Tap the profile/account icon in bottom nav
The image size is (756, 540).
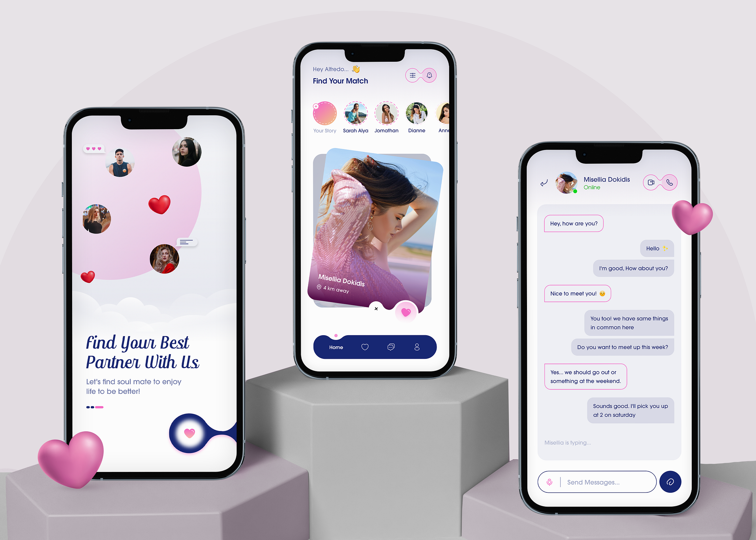pyautogui.click(x=416, y=347)
